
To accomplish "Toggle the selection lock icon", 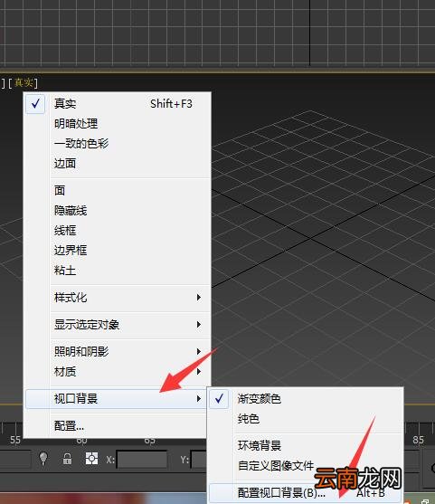I will [x=67, y=459].
